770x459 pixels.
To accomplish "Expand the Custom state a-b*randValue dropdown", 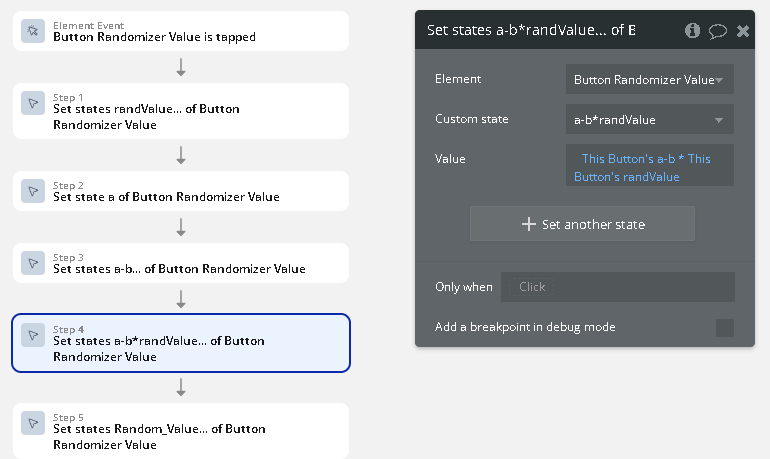I will [x=649, y=119].
